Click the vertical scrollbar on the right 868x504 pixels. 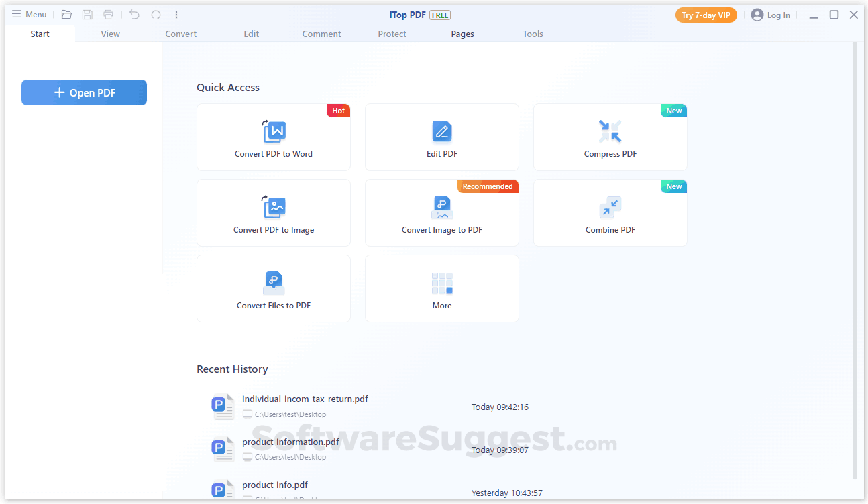point(855,260)
